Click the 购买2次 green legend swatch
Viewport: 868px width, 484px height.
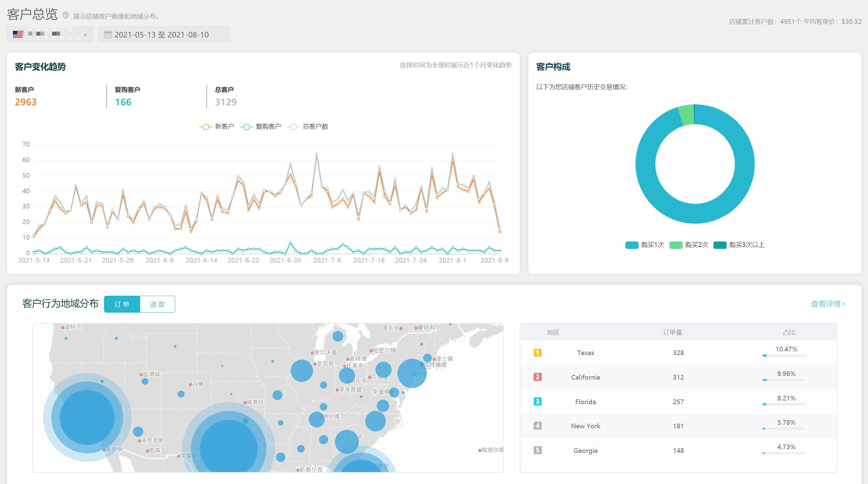point(676,245)
